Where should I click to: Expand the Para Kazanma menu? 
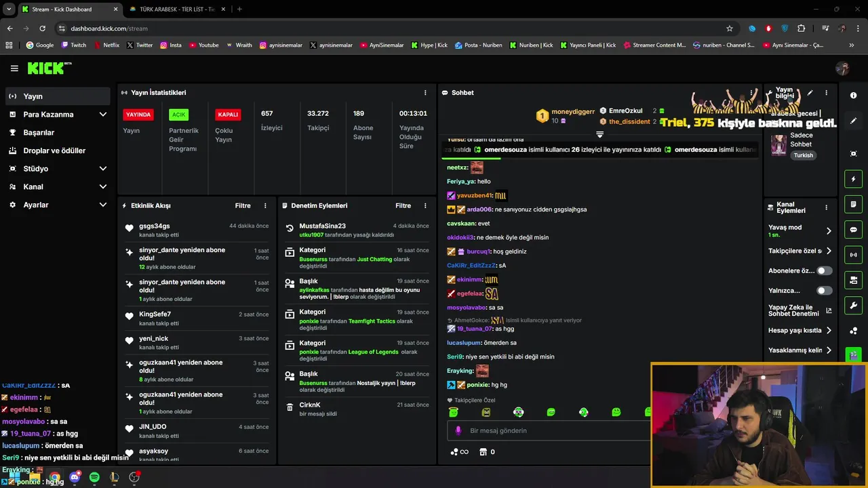(103, 115)
